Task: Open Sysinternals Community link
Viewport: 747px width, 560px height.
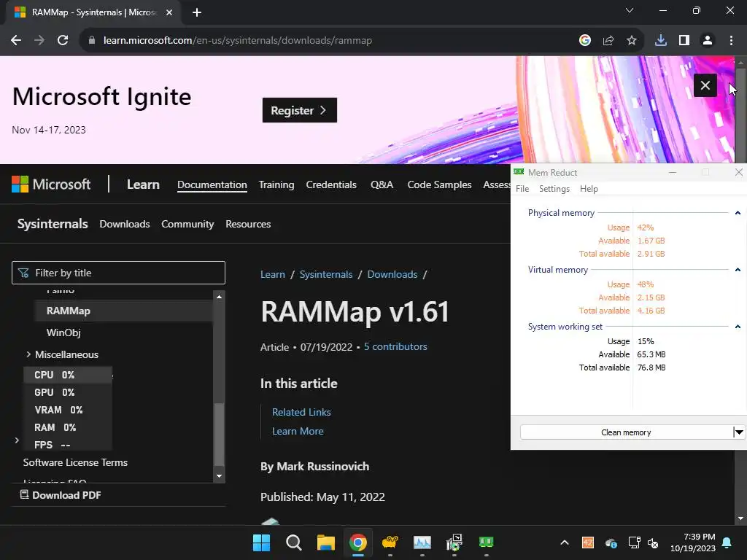Action: (187, 224)
